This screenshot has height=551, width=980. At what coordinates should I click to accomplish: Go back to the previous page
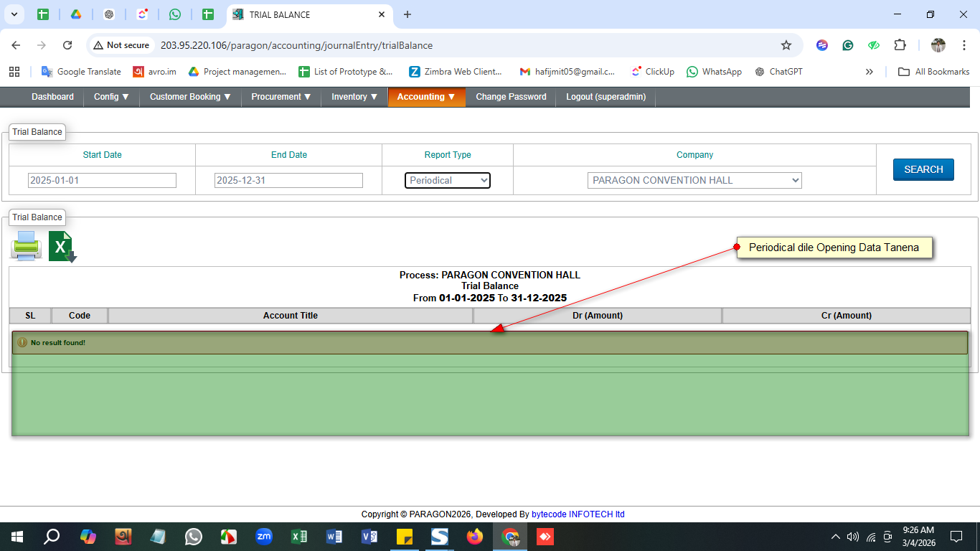click(16, 45)
